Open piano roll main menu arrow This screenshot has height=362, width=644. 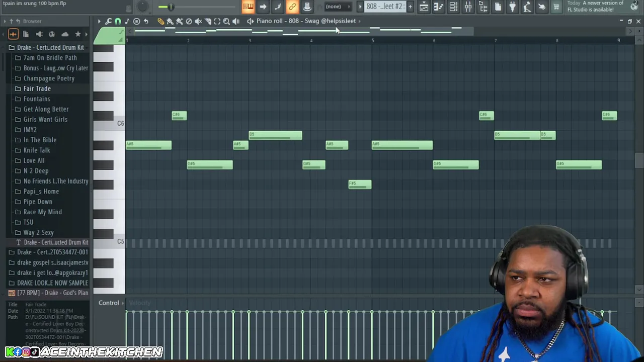99,21
